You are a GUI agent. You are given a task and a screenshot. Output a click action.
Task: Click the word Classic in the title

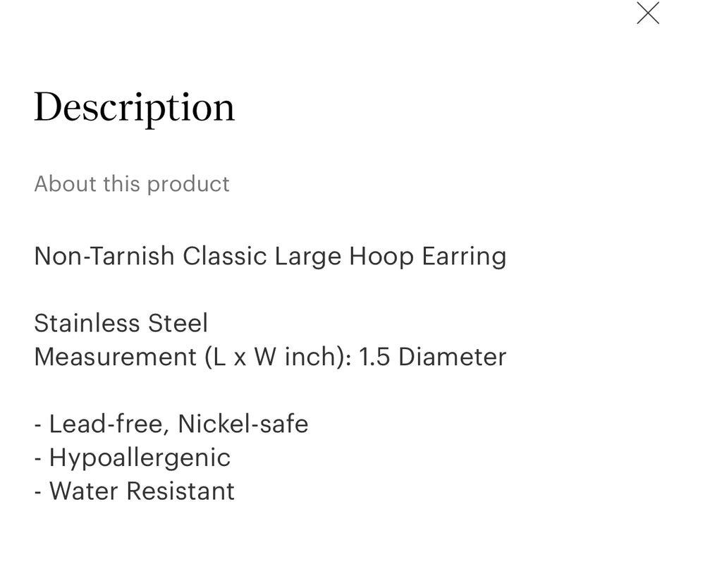pos(220,256)
